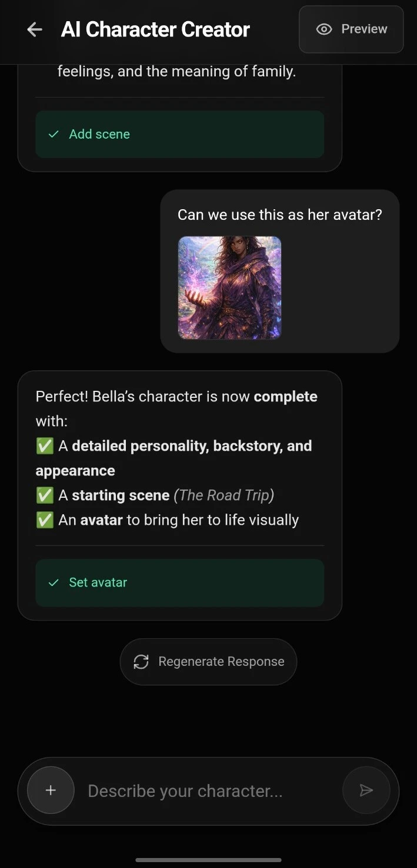
Task: Open the sorceress avatar image thumbnail
Action: [229, 288]
